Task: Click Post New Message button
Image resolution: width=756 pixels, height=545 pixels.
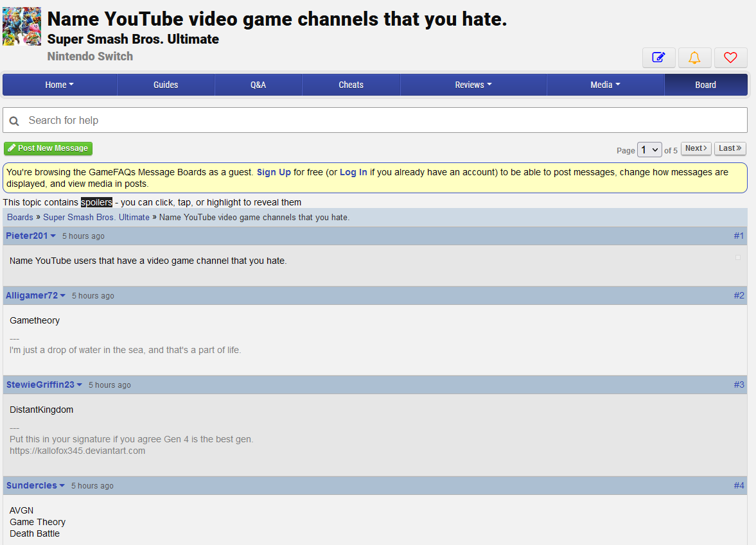Action: point(48,148)
